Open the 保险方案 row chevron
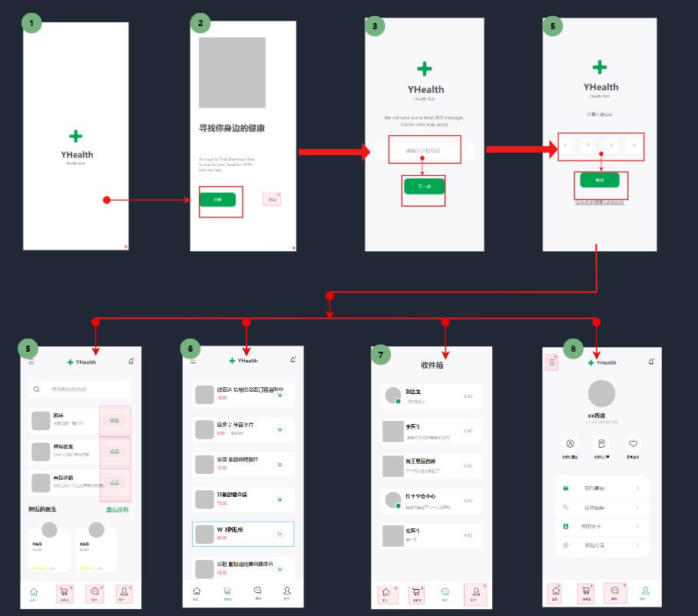This screenshot has width=698, height=616. point(637,545)
